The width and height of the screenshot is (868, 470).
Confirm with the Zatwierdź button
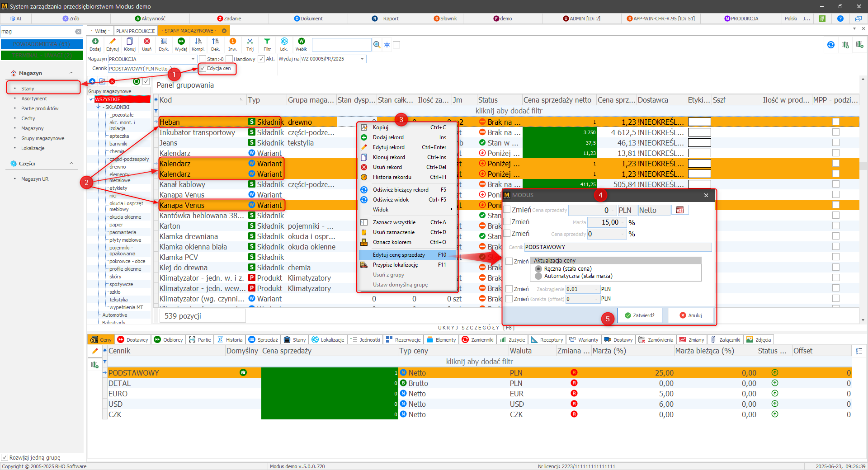click(639, 315)
